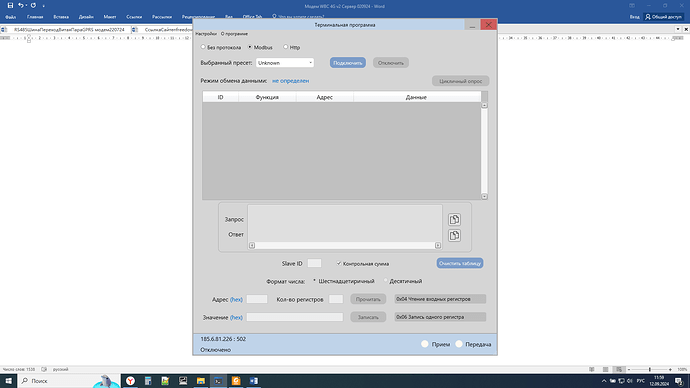Expand the Выбранный пресет dropdown

[285, 63]
